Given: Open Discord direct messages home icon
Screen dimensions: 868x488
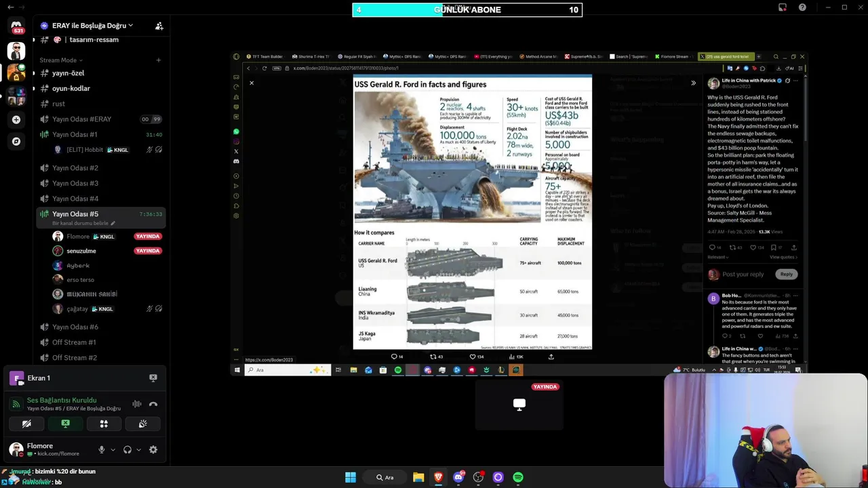Looking at the screenshot, I should [16, 26].
